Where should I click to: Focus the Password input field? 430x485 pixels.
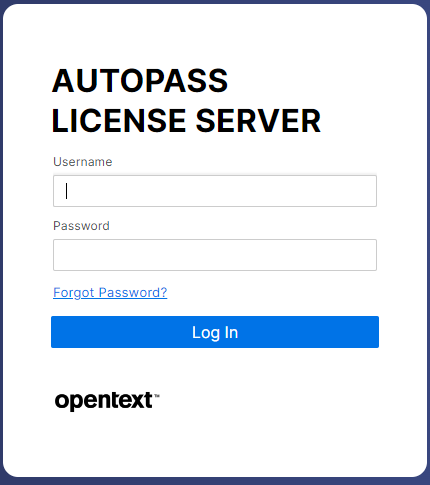(x=215, y=255)
